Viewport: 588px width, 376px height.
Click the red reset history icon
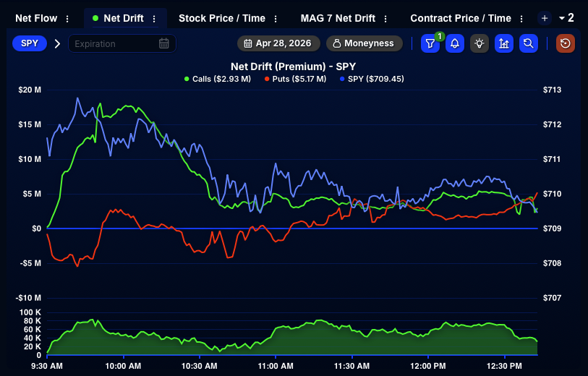565,43
